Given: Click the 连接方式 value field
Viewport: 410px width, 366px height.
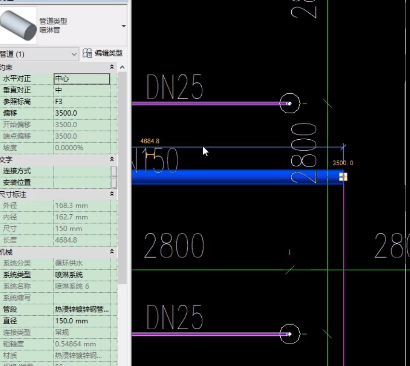Looking at the screenshot, I should pyautogui.click(x=82, y=171).
